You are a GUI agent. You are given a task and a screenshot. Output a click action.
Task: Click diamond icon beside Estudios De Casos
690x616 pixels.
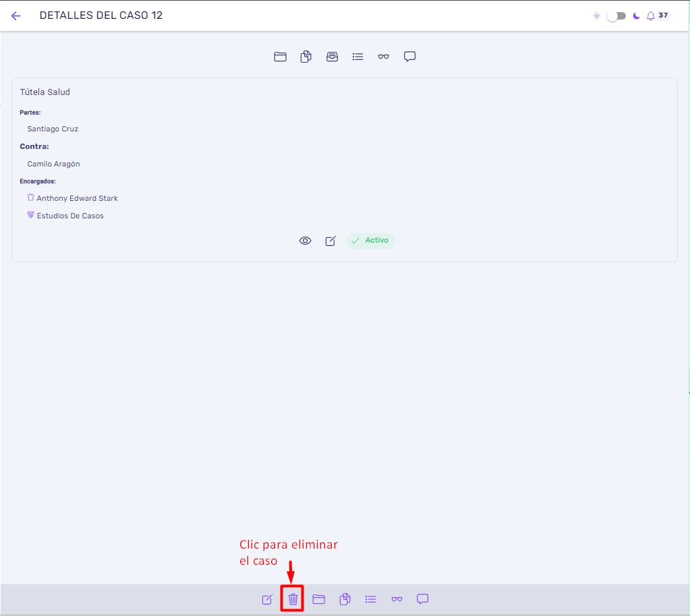30,214
